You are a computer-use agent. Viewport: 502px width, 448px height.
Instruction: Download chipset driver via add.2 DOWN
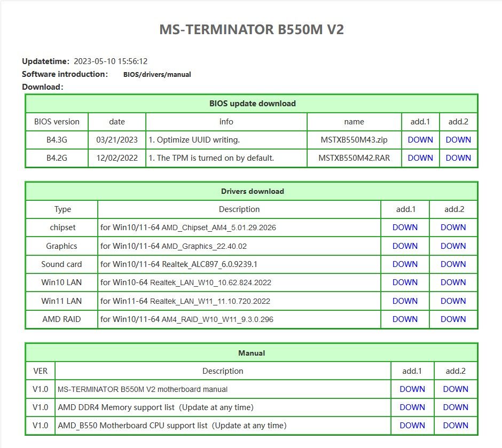point(453,227)
